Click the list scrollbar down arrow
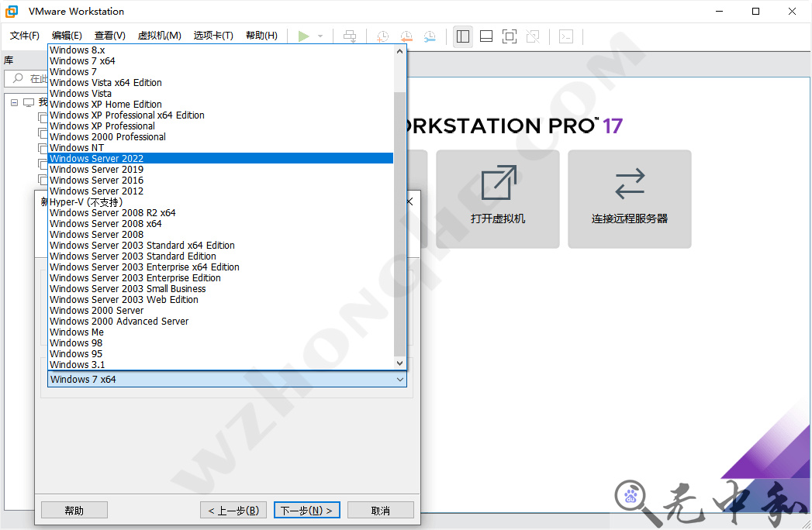This screenshot has height=530, width=812. 399,363
